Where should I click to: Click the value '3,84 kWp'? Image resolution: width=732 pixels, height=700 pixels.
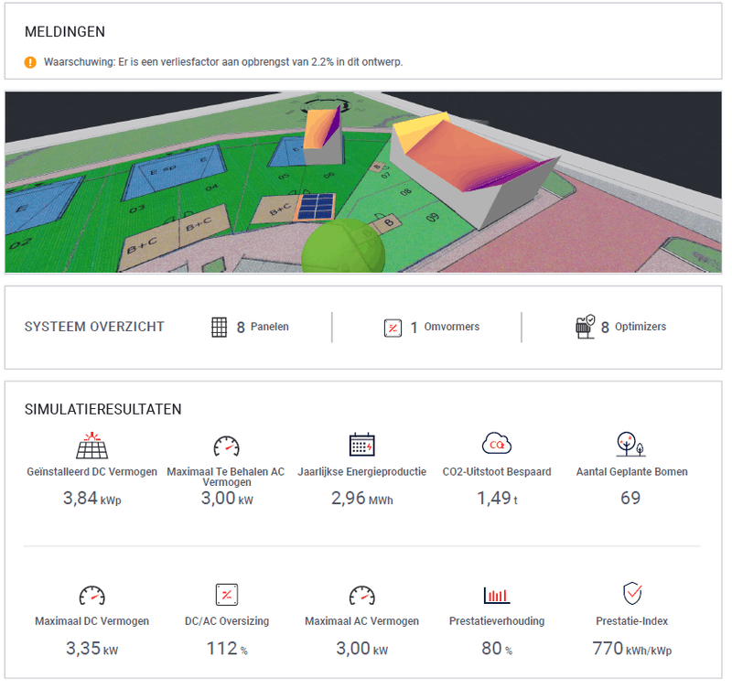pyautogui.click(x=92, y=499)
